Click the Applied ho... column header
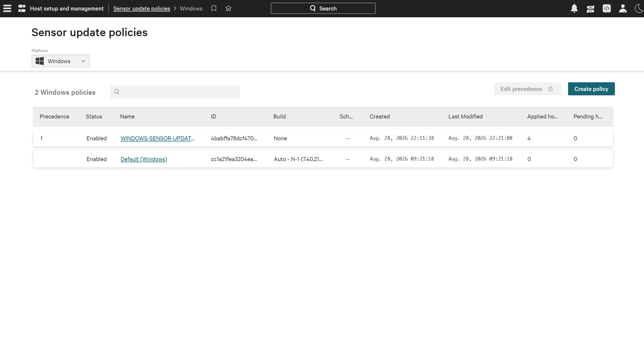This screenshot has width=644, height=357. [542, 116]
